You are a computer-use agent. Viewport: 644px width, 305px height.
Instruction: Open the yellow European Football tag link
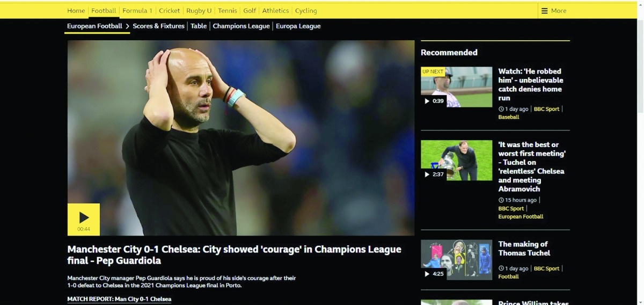click(521, 216)
